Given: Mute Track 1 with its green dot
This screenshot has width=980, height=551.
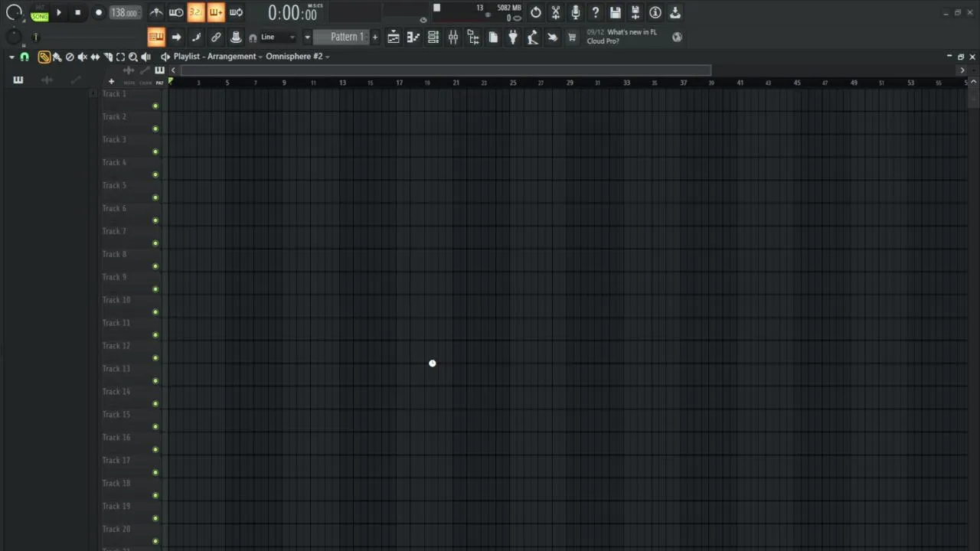Looking at the screenshot, I should click(x=155, y=106).
